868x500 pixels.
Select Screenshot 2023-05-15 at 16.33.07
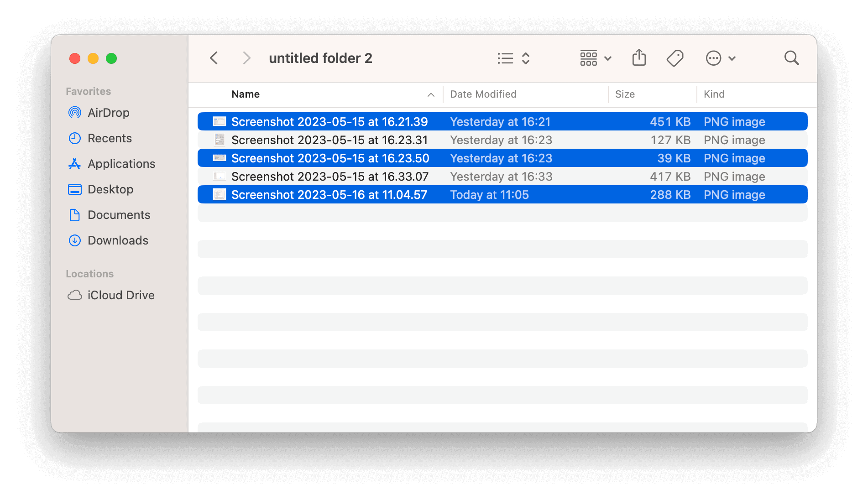click(329, 176)
